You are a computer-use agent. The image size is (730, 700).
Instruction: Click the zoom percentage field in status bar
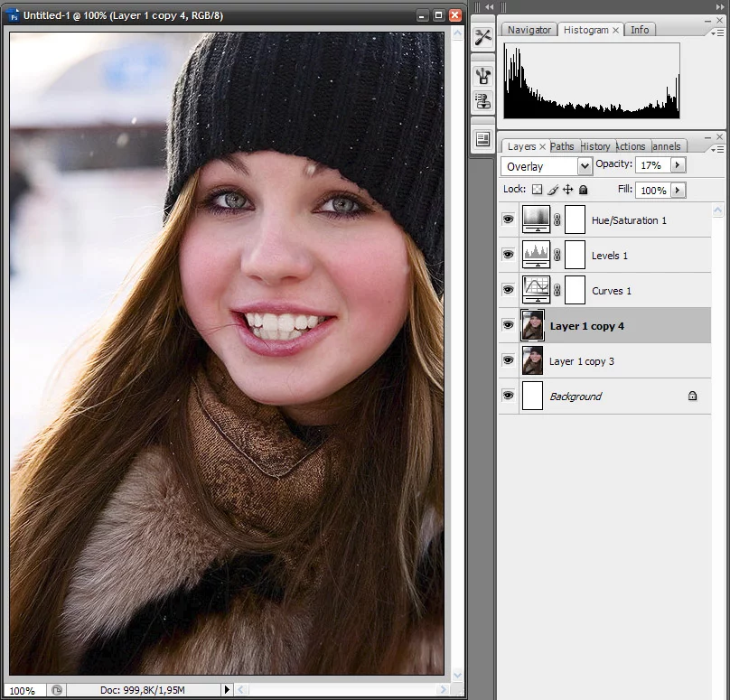pos(23,690)
